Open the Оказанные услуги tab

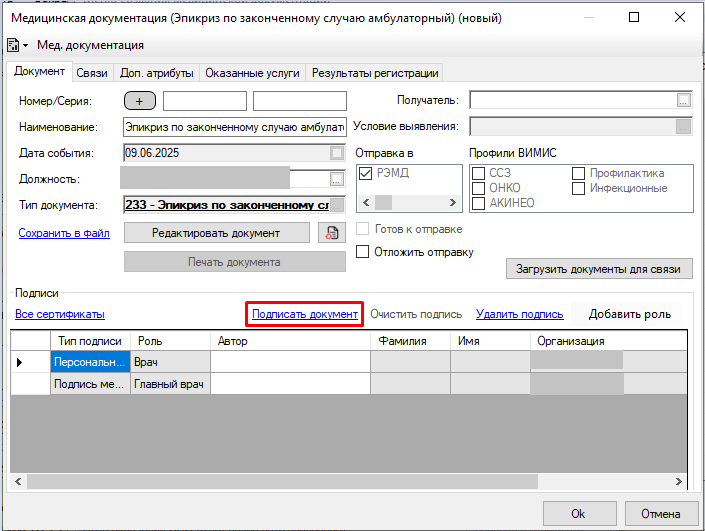click(254, 73)
